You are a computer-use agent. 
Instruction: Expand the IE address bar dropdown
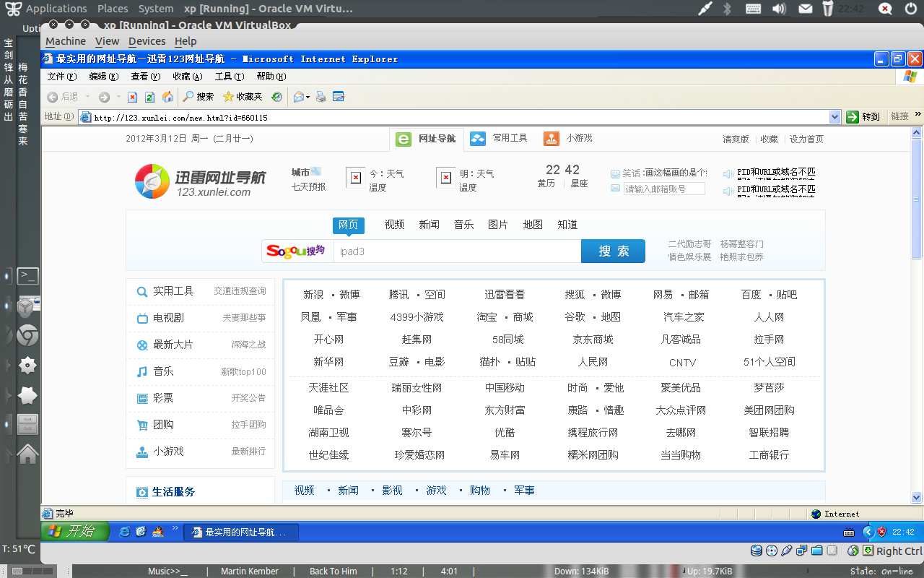[834, 117]
